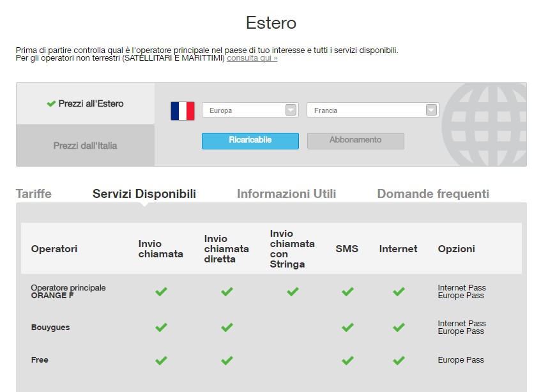This screenshot has height=392, width=541.
Task: Click the SMS column header
Action: 347,249
